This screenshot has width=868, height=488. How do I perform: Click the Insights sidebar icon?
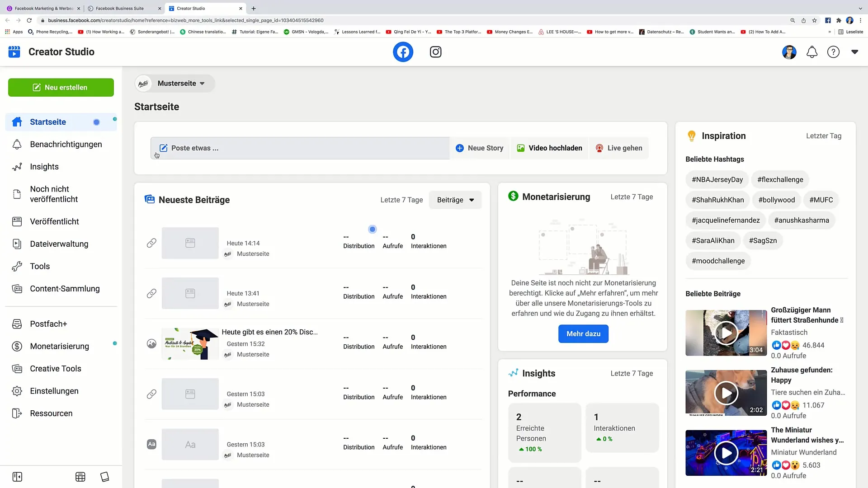(17, 167)
